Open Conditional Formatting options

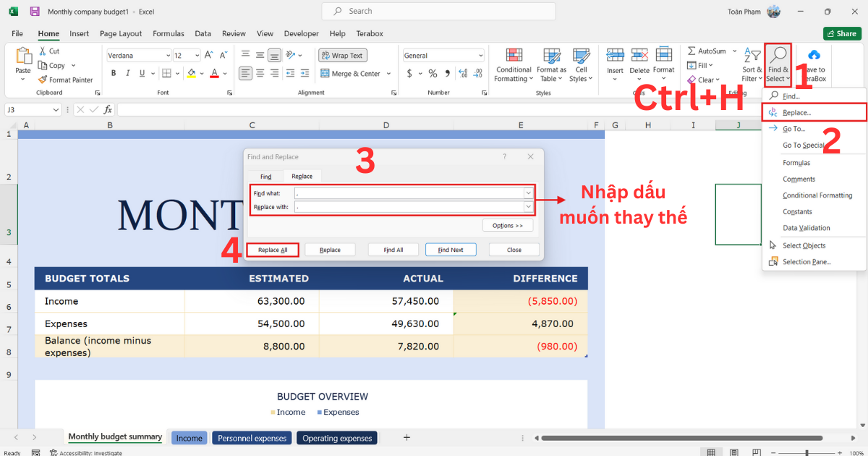click(514, 65)
